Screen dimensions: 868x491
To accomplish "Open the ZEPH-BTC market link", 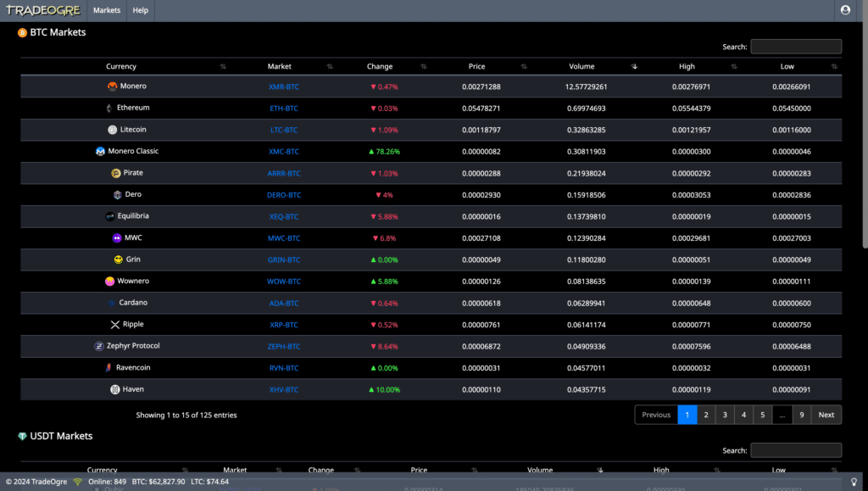I will pyautogui.click(x=284, y=347).
